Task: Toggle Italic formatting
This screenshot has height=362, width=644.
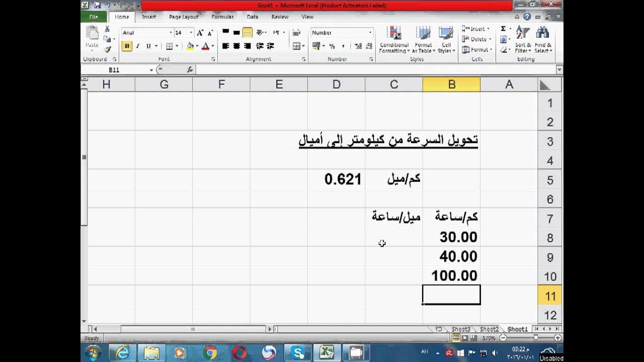Action: [137, 46]
